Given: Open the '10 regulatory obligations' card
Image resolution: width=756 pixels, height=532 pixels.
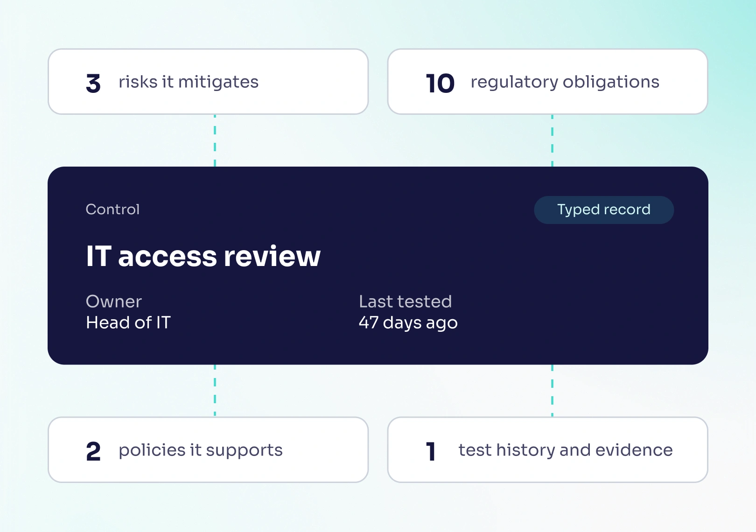Looking at the screenshot, I should pos(548,82).
